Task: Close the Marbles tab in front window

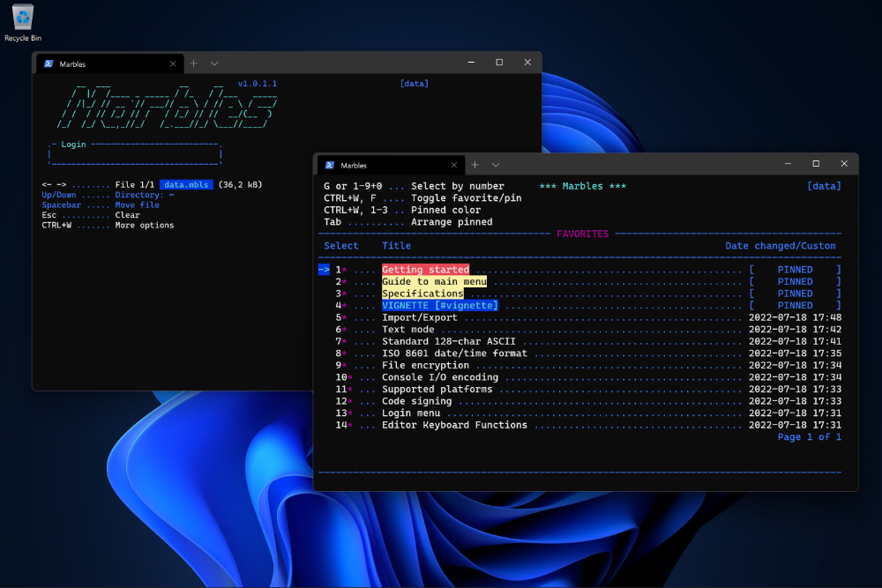Action: [x=454, y=165]
